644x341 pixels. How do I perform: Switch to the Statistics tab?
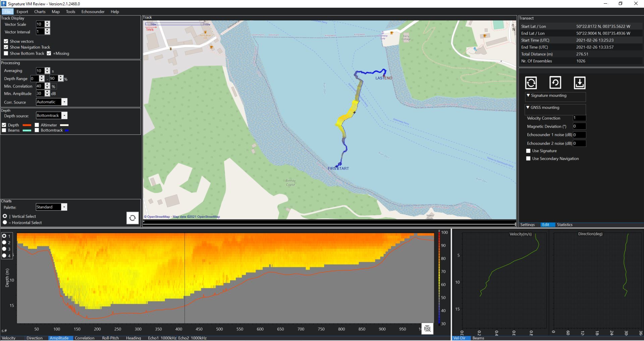[565, 225]
